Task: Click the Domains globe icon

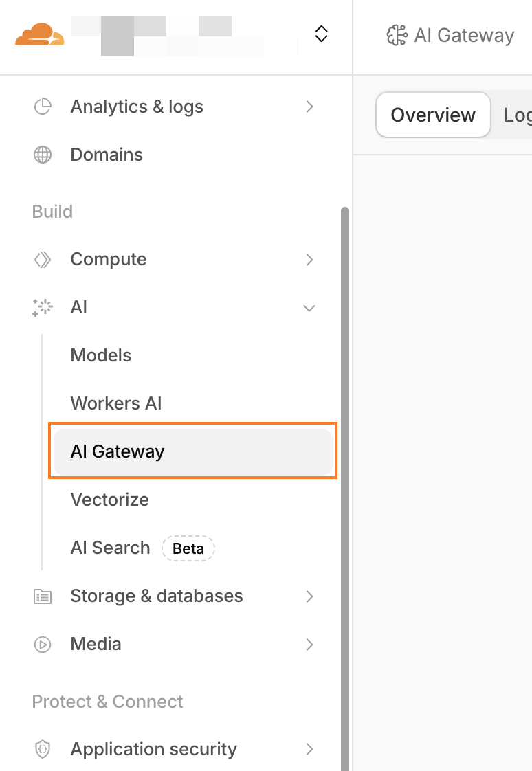Action: [x=42, y=155]
